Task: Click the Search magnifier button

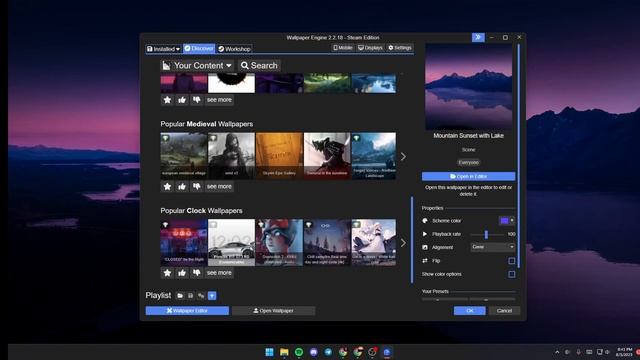Action: (x=260, y=66)
